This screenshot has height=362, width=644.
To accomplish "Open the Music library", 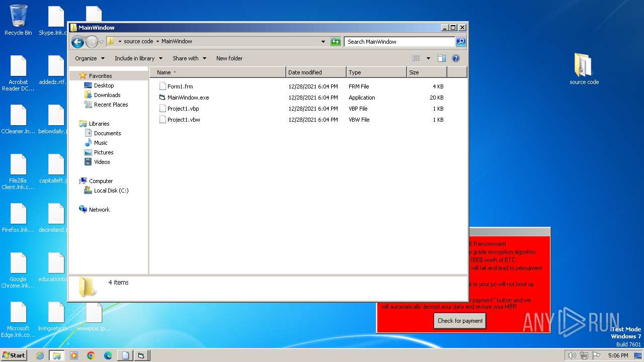I will pos(101,143).
